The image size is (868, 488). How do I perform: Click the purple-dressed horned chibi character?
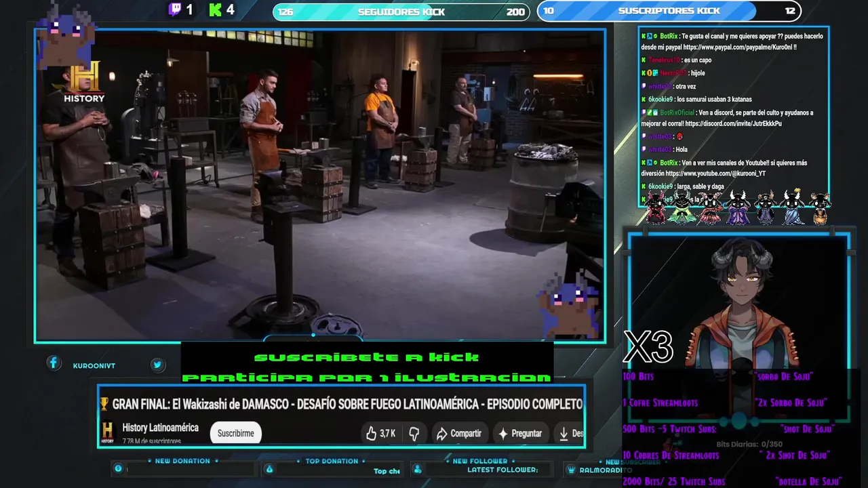[x=738, y=207]
